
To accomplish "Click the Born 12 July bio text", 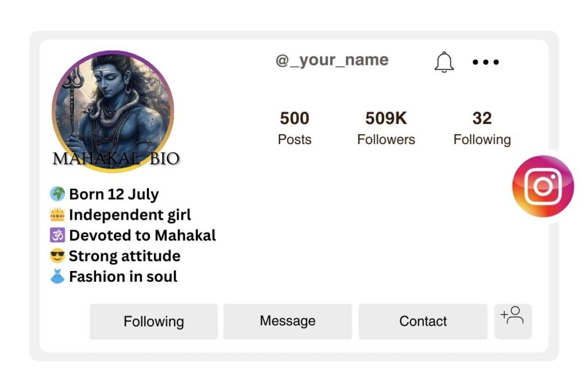I will (x=113, y=194).
